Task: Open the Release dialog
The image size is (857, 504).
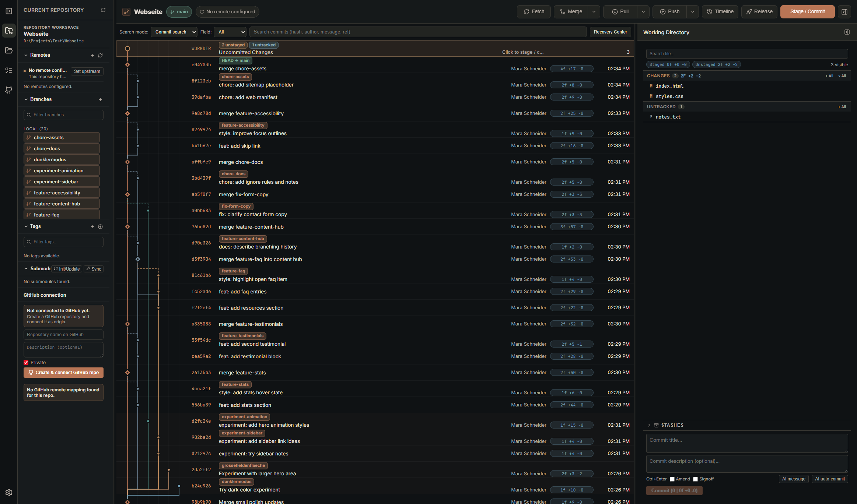Action: point(759,12)
